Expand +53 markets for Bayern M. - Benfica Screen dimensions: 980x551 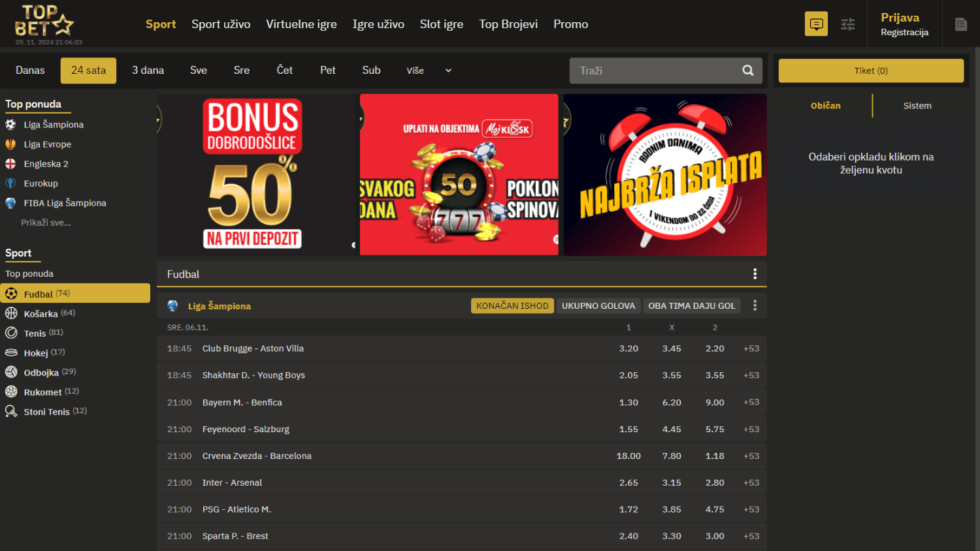751,402
